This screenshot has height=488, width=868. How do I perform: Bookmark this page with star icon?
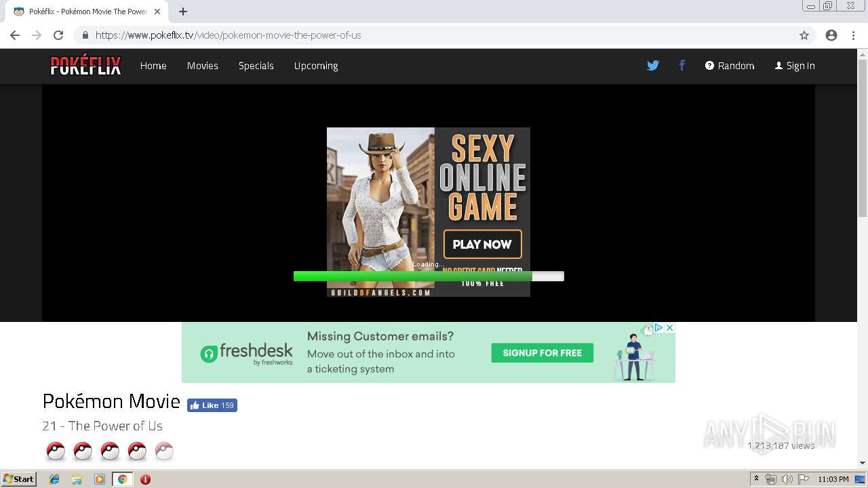coord(804,35)
